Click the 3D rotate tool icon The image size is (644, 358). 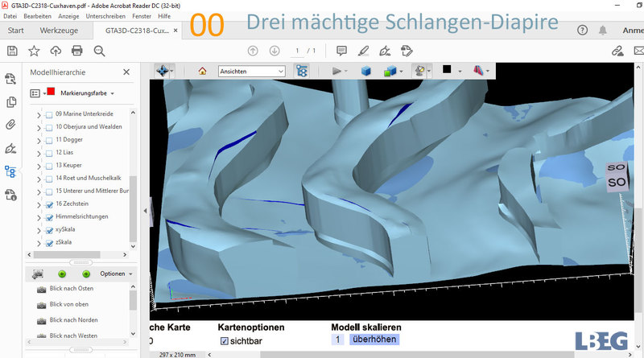[163, 71]
